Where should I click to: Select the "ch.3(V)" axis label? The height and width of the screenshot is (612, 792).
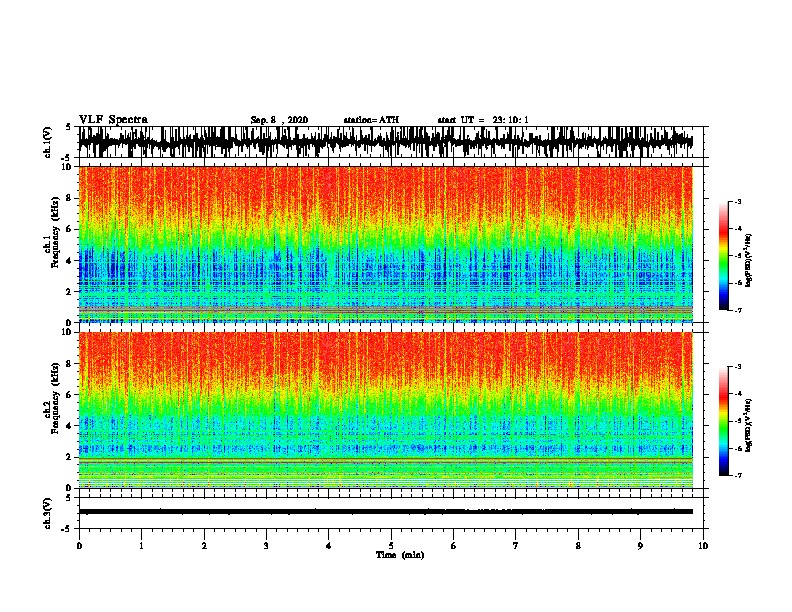[x=47, y=513]
